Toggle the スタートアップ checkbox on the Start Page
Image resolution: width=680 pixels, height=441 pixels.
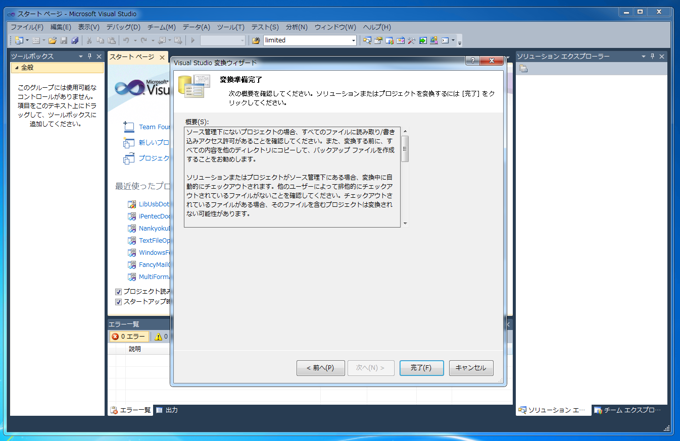[x=118, y=302]
